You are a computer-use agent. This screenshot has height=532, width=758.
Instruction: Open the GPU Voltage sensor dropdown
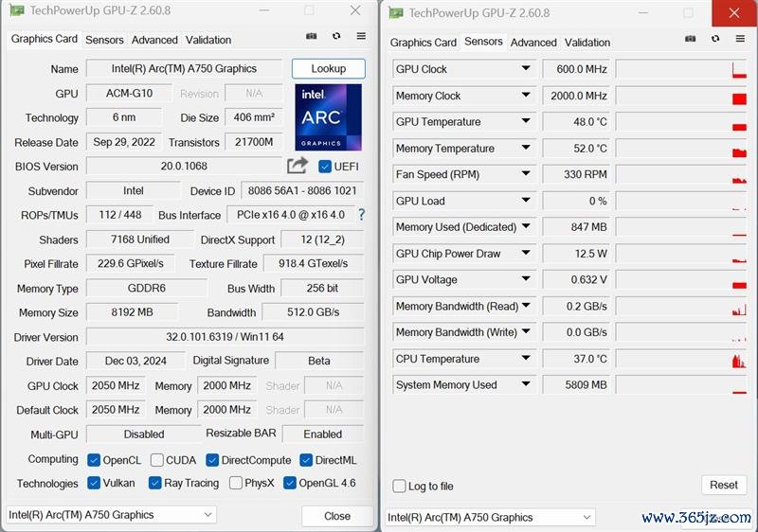pyautogui.click(x=526, y=279)
